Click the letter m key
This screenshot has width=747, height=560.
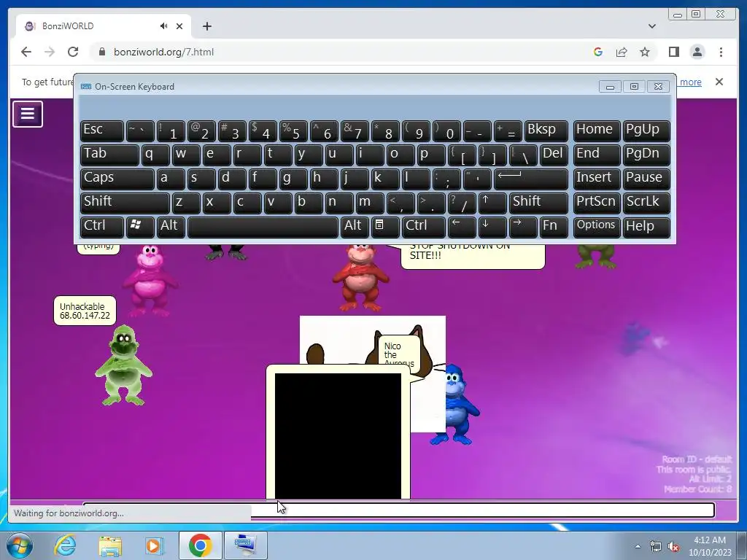[x=370, y=203]
